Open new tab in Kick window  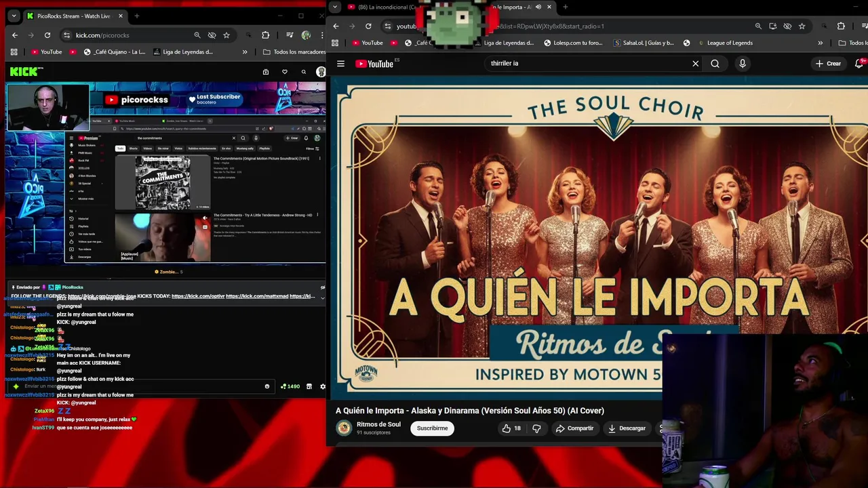136,16
